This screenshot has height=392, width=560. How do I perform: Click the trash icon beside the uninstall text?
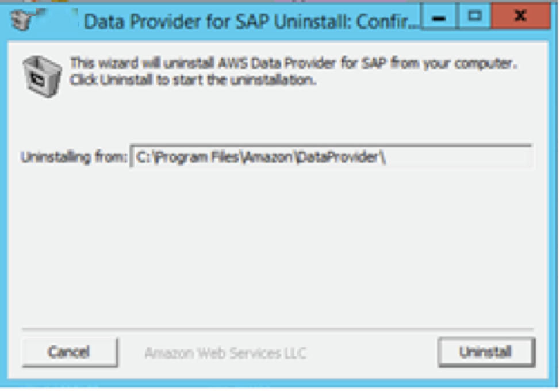tap(41, 76)
